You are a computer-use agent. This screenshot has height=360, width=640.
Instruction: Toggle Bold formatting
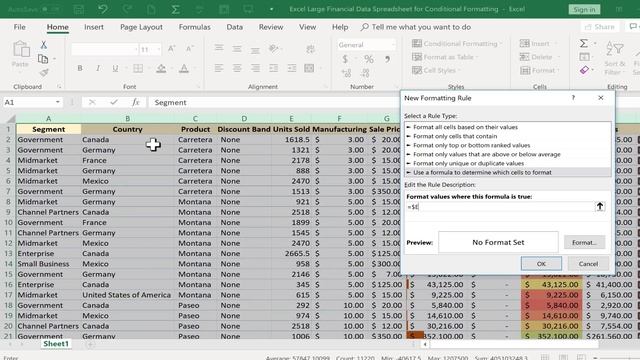[80, 68]
